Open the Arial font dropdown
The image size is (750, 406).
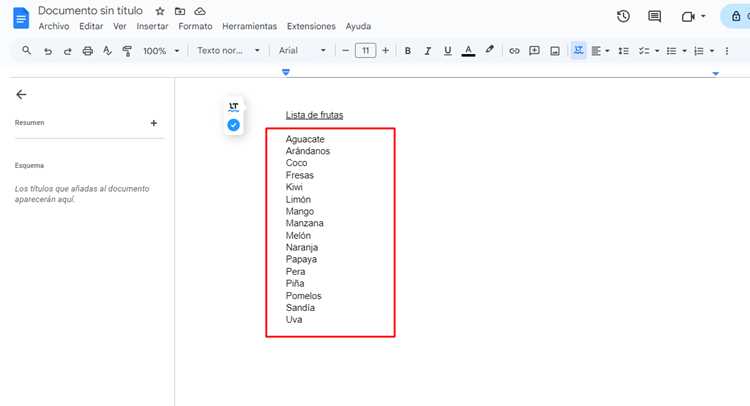point(302,50)
